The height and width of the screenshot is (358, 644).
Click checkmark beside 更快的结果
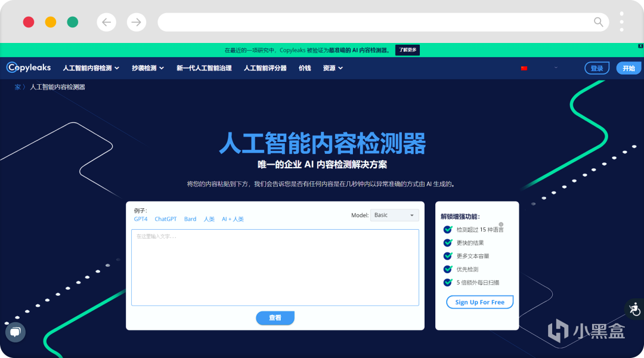pyautogui.click(x=448, y=242)
